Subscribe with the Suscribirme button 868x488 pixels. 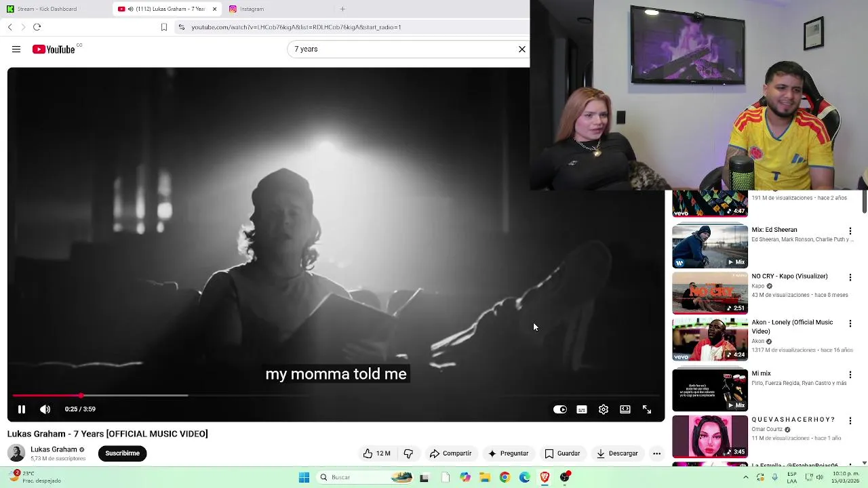tap(123, 453)
